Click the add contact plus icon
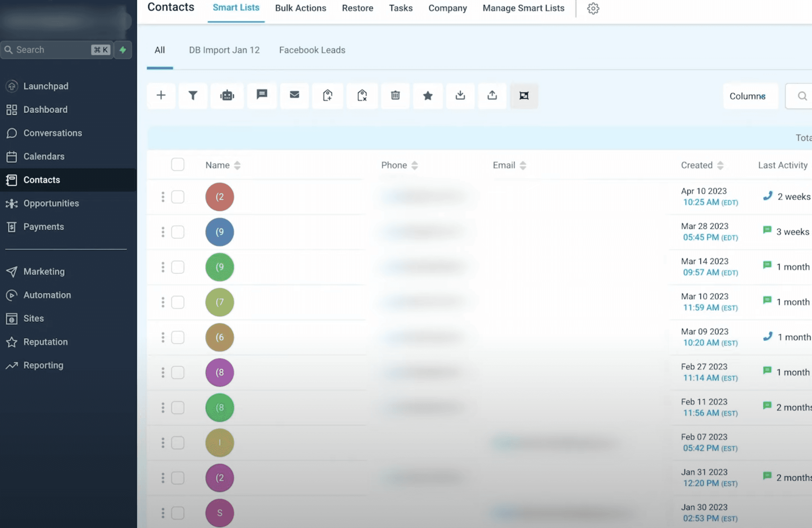 pyautogui.click(x=161, y=96)
